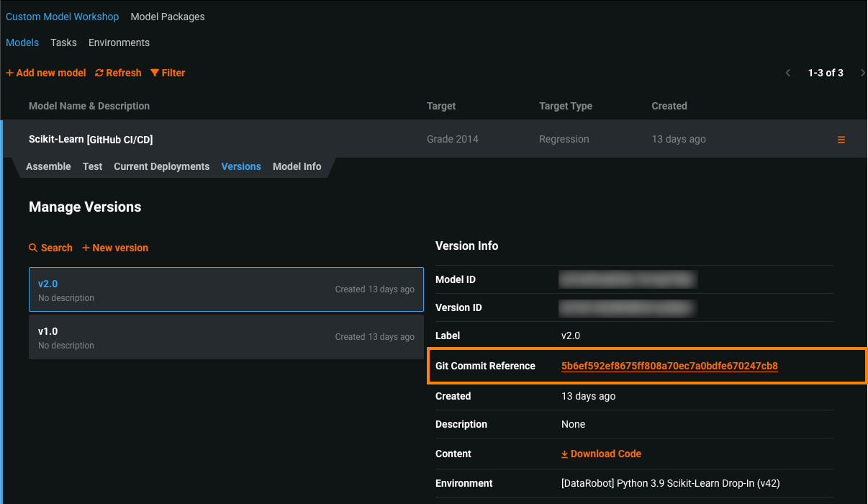The height and width of the screenshot is (504, 868).
Task: Open the Model Info tab
Action: click(x=297, y=166)
